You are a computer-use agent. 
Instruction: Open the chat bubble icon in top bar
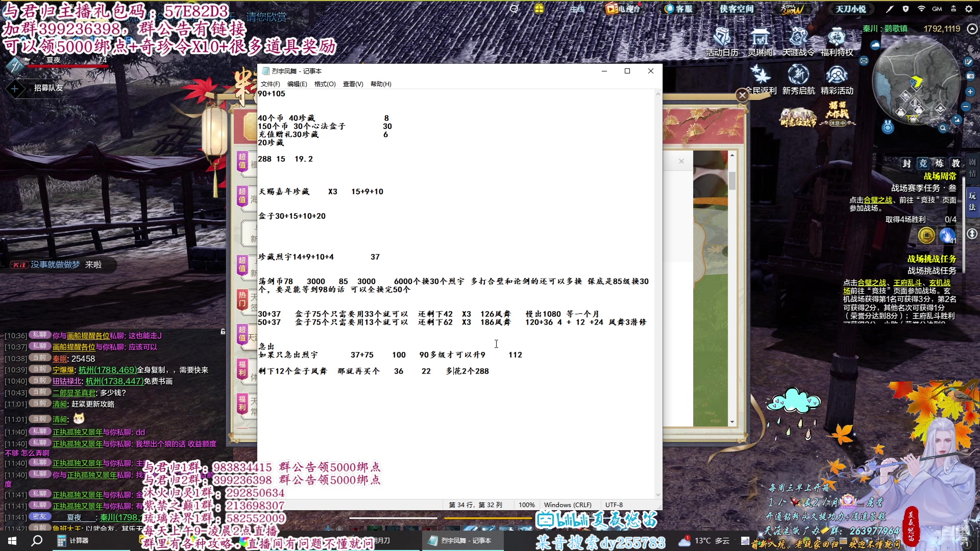point(514,9)
